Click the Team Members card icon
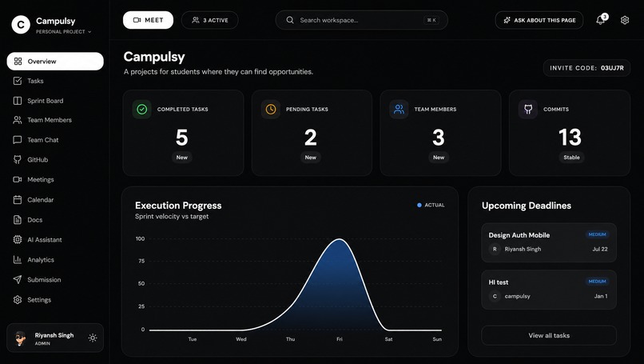 (x=399, y=109)
